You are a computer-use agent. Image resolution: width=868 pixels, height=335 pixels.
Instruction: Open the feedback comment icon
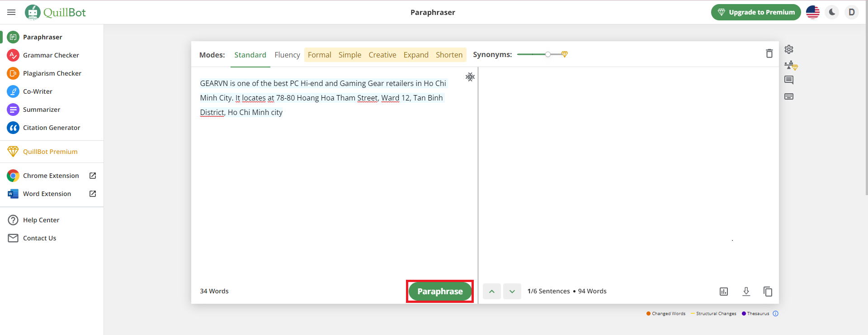[789, 80]
